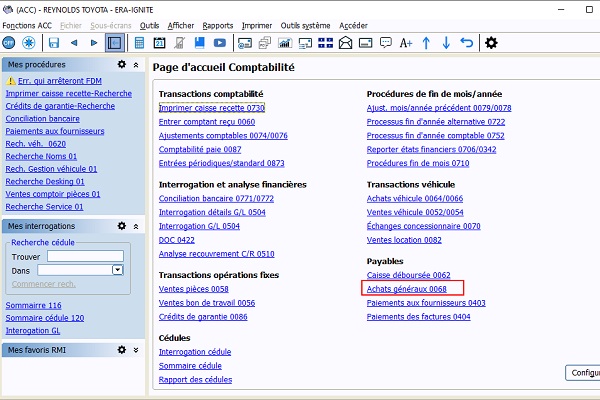This screenshot has width=600, height=400.
Task: Expand the Mes favoris RMI panel
Action: [x=136, y=350]
